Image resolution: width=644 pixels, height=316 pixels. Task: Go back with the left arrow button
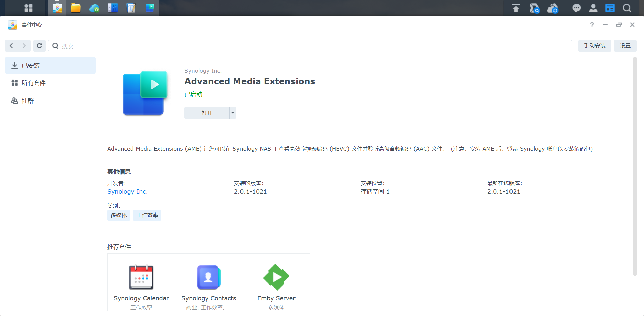(x=11, y=46)
